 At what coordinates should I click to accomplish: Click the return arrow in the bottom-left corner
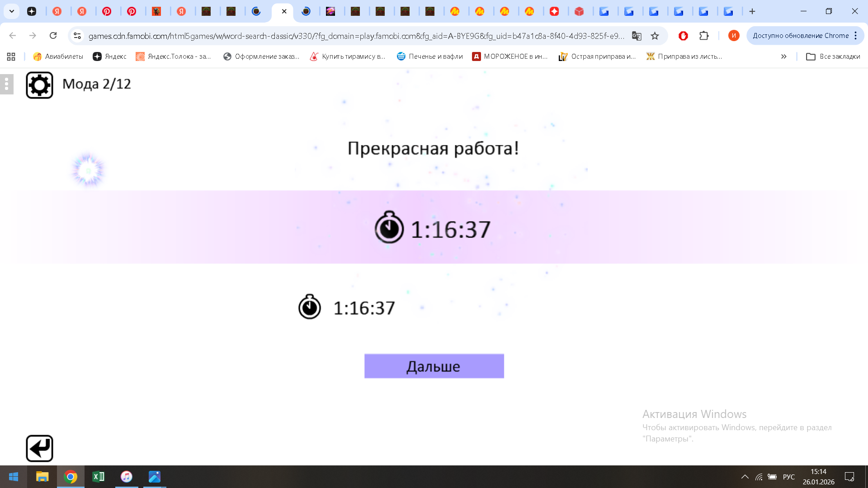pyautogui.click(x=39, y=448)
